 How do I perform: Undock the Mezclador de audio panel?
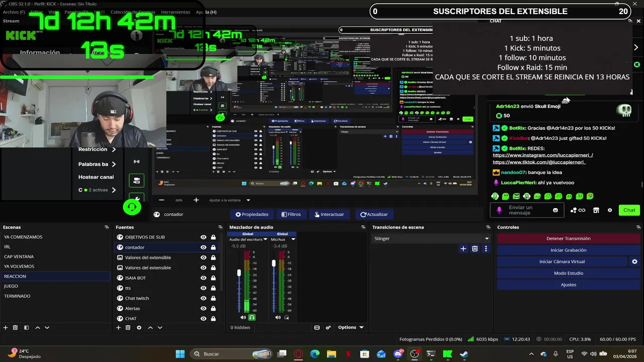pos(363,227)
